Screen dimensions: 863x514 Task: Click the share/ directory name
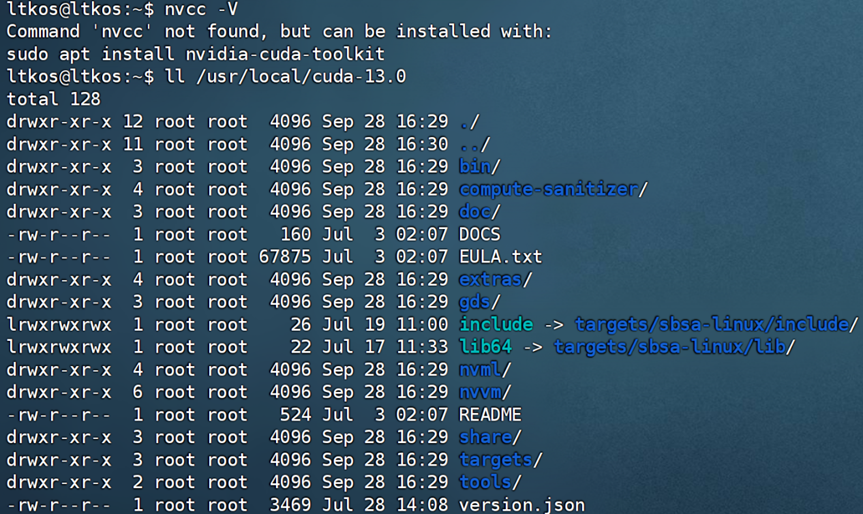click(485, 437)
